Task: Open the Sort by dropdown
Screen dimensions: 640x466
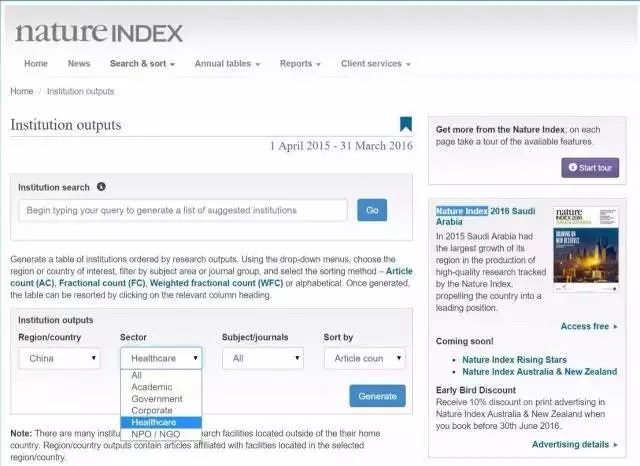Action: point(364,358)
